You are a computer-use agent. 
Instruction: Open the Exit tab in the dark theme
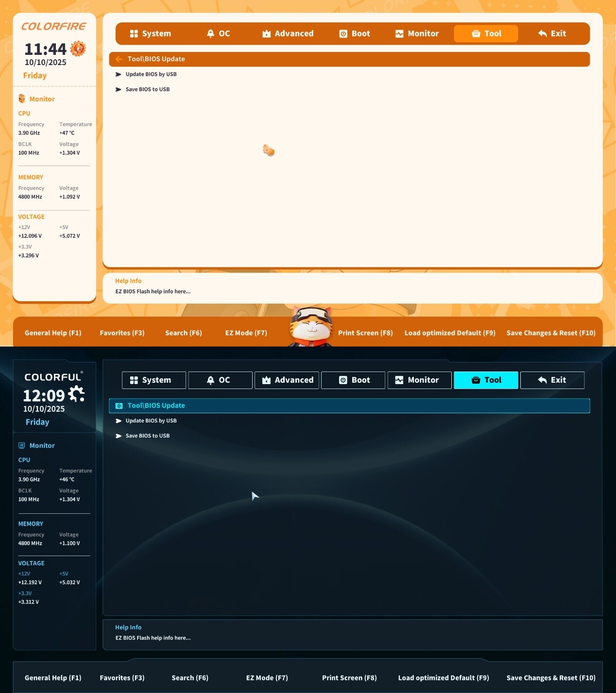coord(552,380)
